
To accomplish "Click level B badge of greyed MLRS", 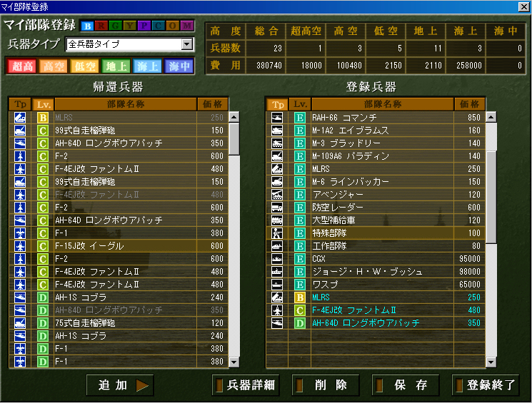I will (x=43, y=118).
